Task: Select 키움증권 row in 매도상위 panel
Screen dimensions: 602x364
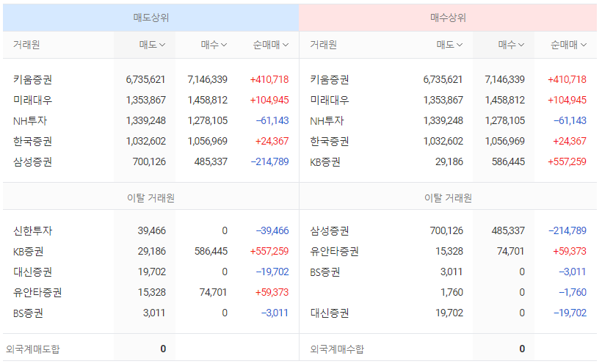Action: coord(151,79)
